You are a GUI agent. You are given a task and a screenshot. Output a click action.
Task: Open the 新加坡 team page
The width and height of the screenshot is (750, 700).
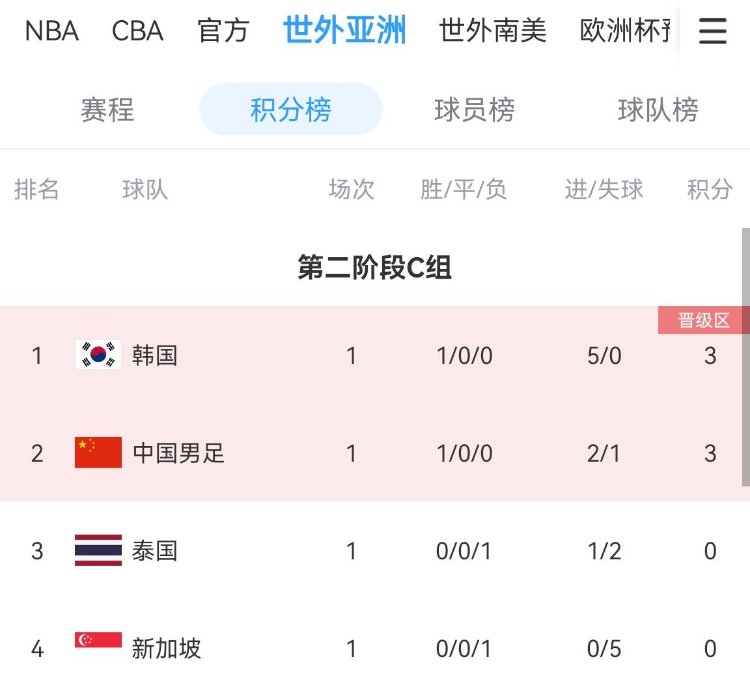point(166,649)
